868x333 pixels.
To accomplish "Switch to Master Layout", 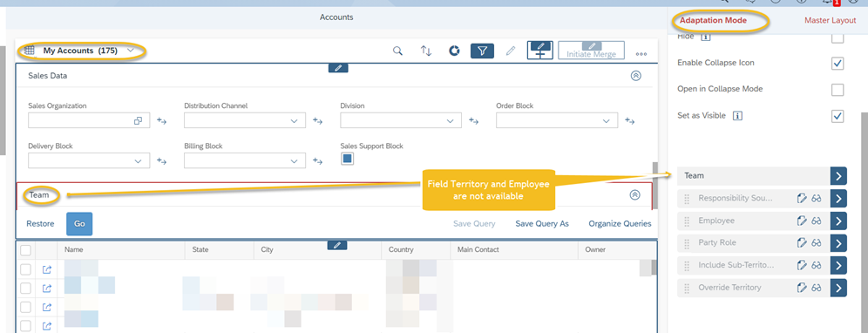I will point(831,21).
